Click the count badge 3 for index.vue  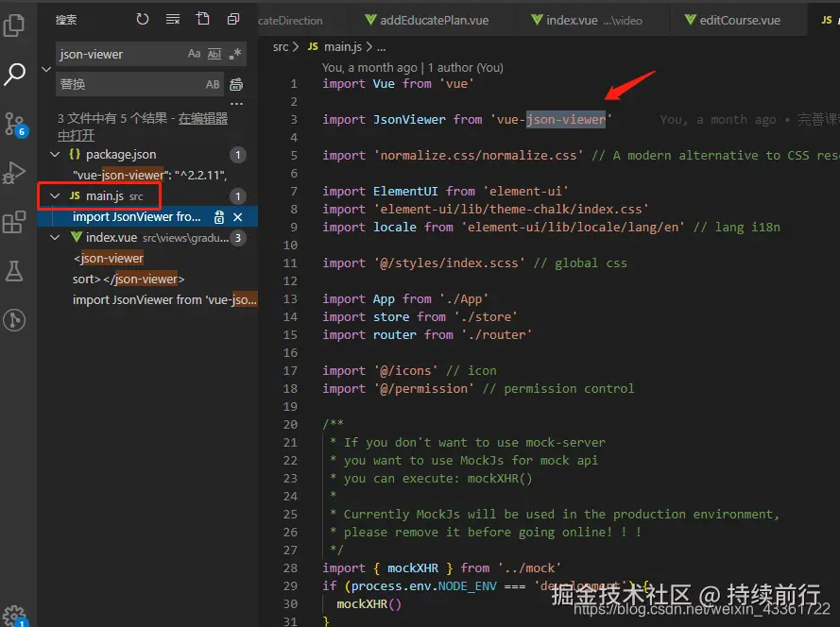[x=238, y=238]
